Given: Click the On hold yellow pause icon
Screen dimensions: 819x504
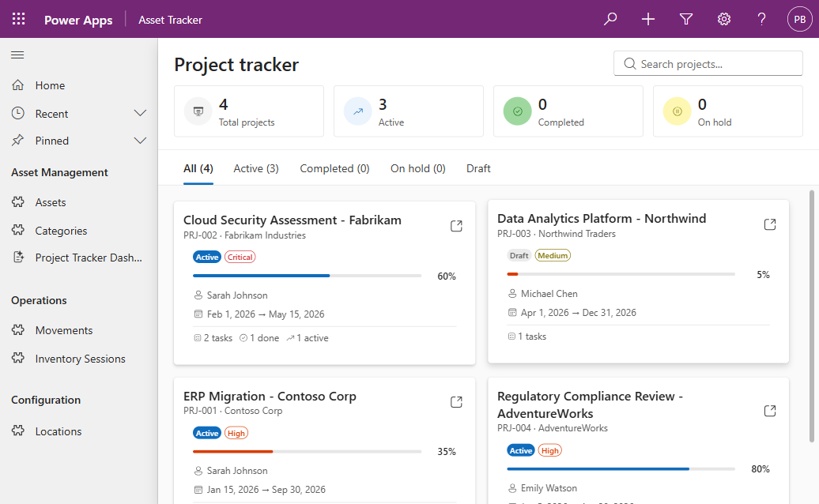Looking at the screenshot, I should [677, 111].
